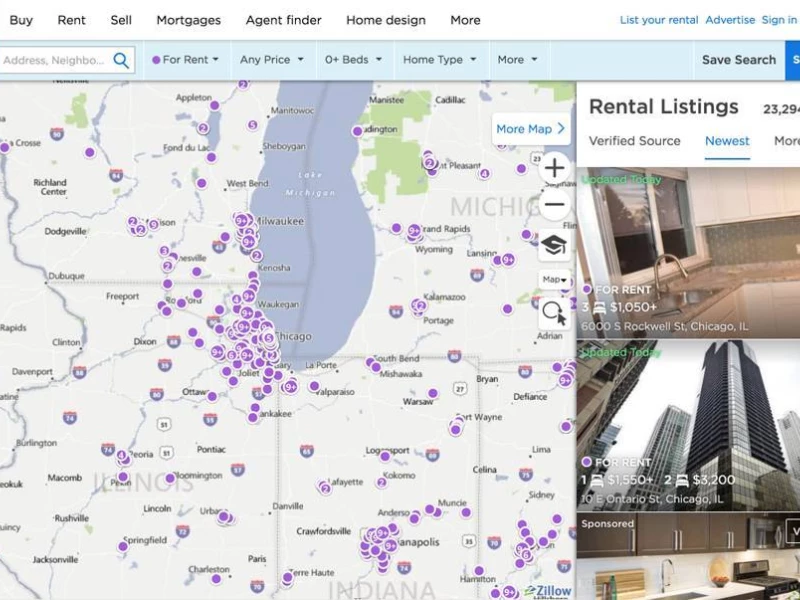This screenshot has height=600, width=800.
Task: Click the rental marker near Valparaiso
Action: pyautogui.click(x=315, y=386)
